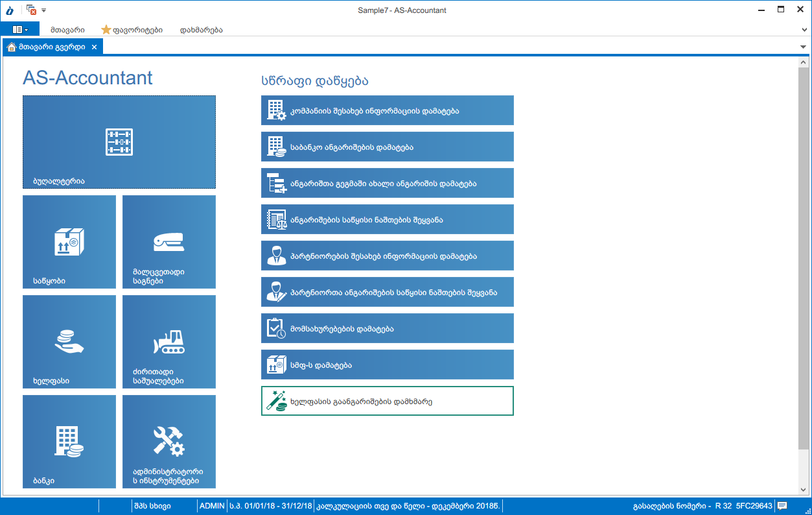Open the document tab list dropdown arrow

804,47
